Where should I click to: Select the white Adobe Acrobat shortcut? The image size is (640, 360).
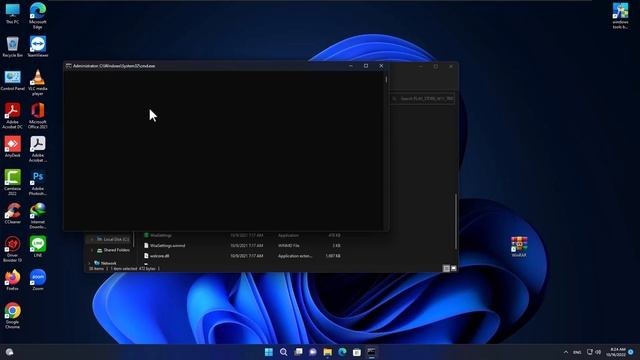pos(38,149)
